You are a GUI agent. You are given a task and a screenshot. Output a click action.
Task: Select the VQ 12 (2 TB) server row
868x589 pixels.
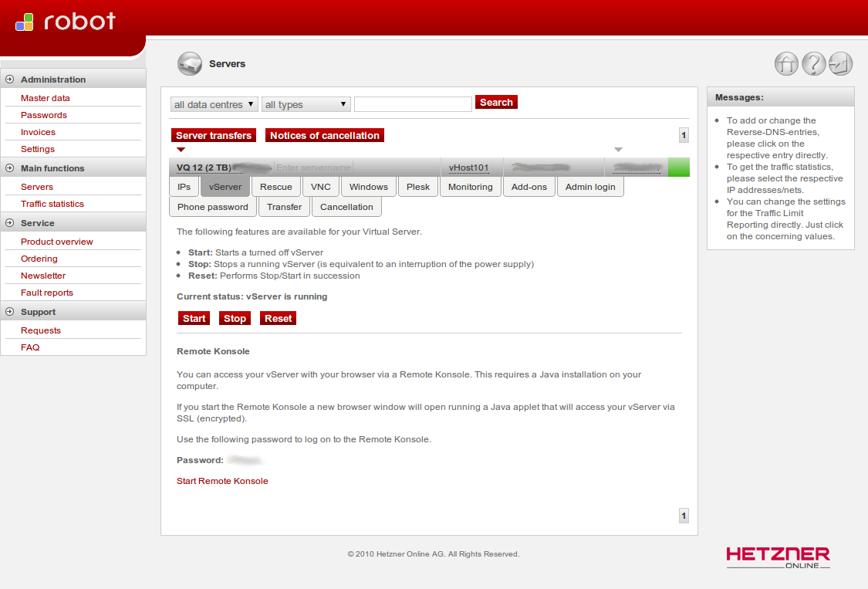tap(429, 168)
